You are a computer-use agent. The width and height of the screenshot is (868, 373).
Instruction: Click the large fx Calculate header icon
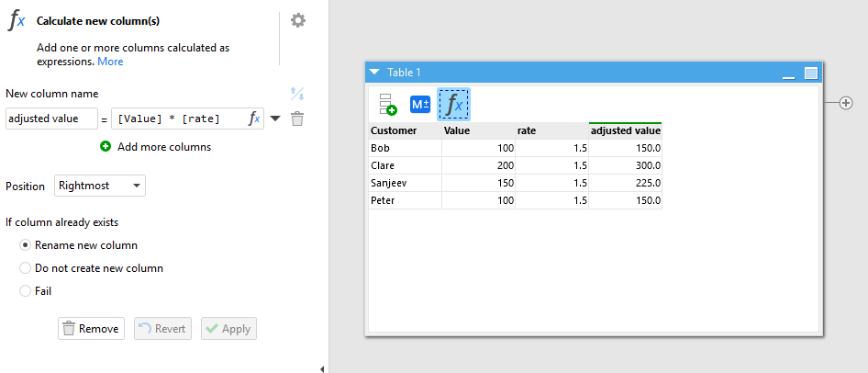click(17, 21)
